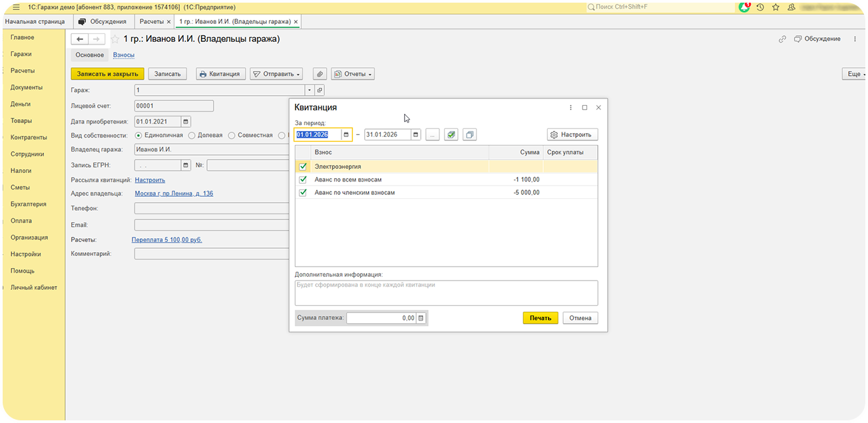Open the Гараж field dropdown arrow
868x423 pixels.
(309, 90)
